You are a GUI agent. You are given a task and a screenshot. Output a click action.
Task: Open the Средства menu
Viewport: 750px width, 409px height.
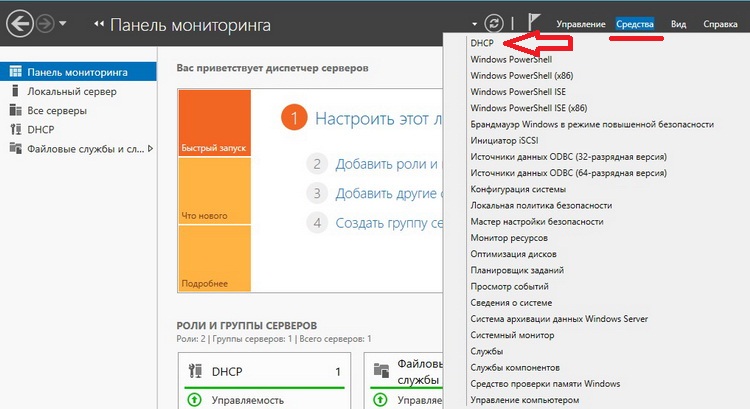coord(635,24)
